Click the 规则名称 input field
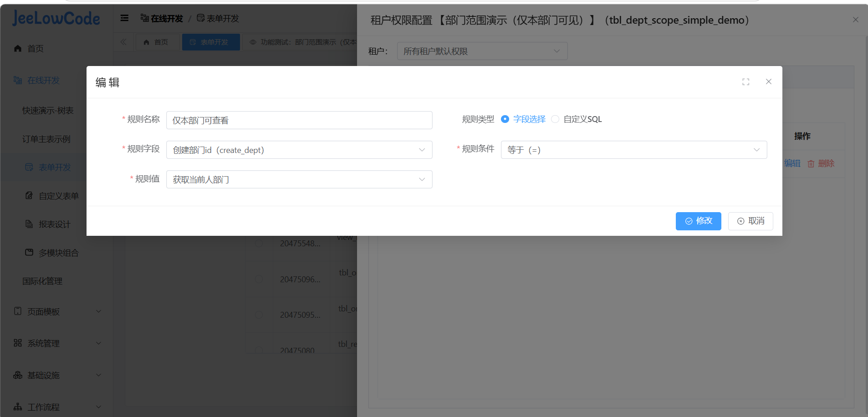868x417 pixels. pos(299,120)
